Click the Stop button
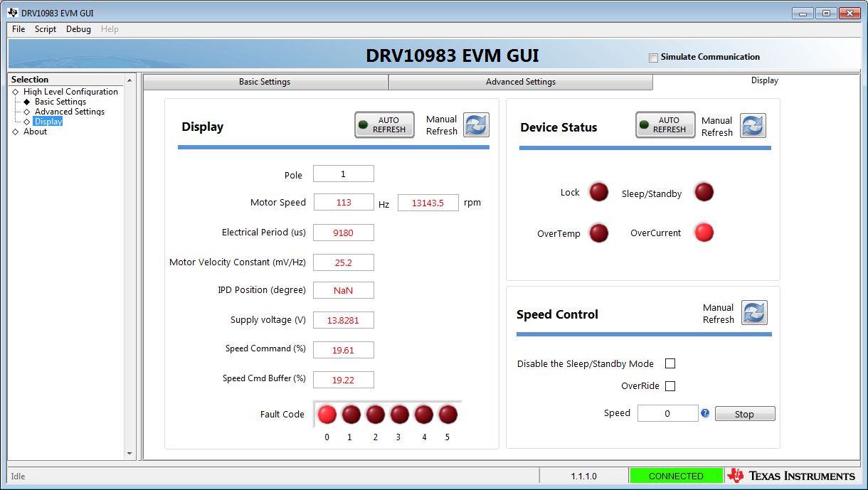 [x=745, y=414]
